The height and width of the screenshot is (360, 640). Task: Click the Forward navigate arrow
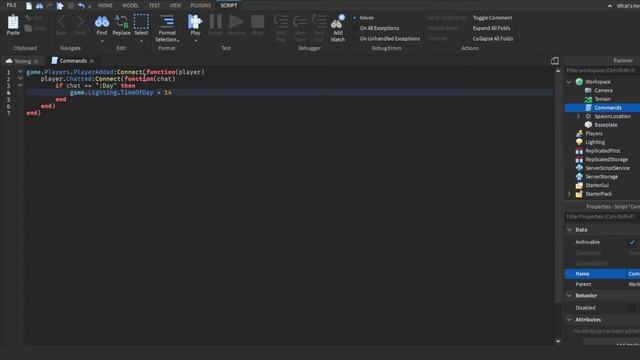tap(80, 22)
